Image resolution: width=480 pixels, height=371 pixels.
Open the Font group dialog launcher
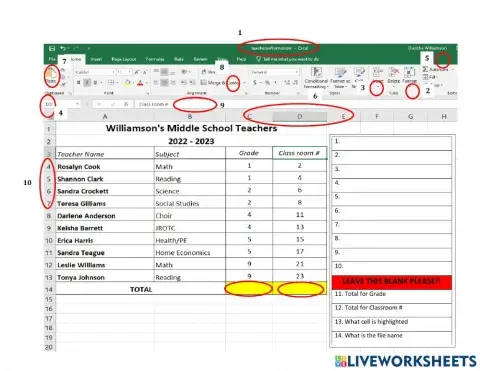pyautogui.click(x=147, y=93)
